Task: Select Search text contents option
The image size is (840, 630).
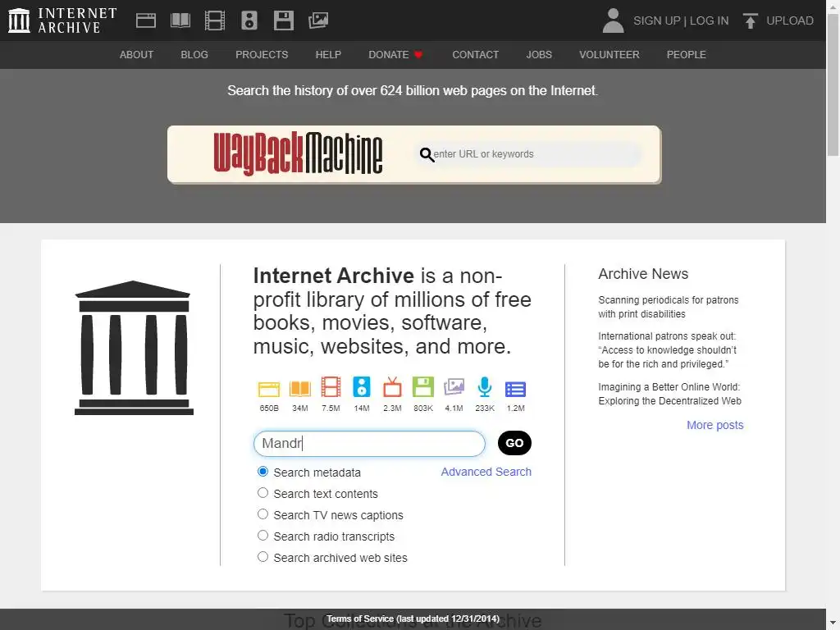Action: [262, 493]
